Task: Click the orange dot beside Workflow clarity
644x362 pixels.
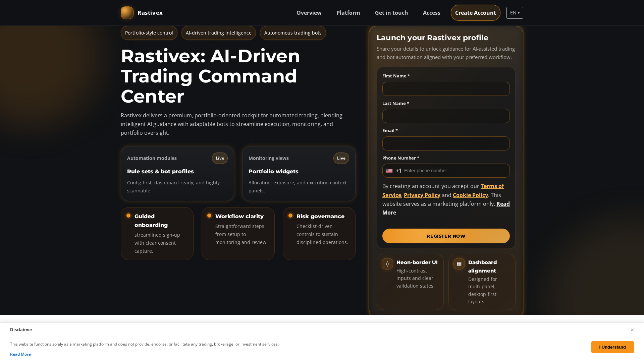Action: point(209,216)
